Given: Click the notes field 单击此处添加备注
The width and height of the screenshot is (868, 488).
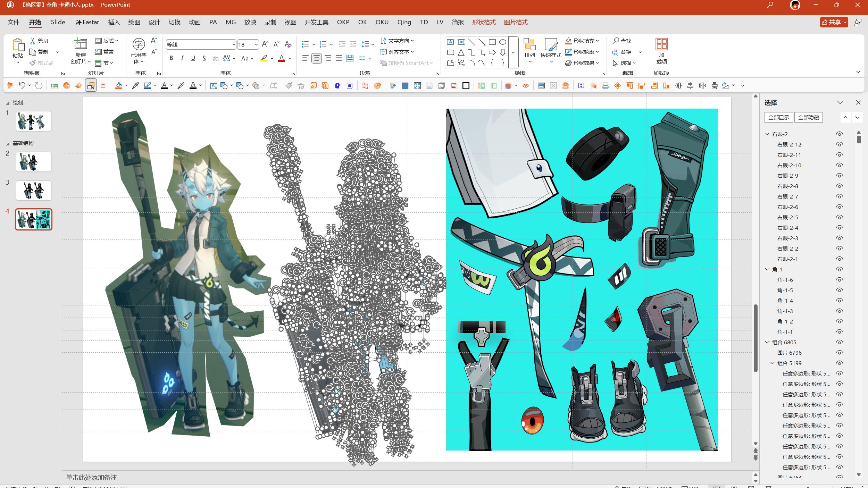Looking at the screenshot, I should coord(91,477).
